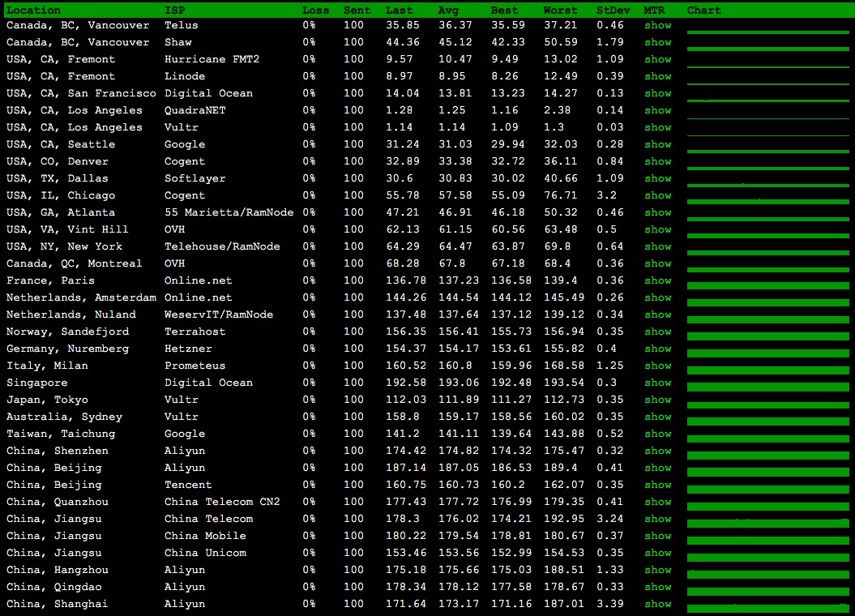
Task: Select the '55 Marietta/RamNode' ISP cell
Action: 229,212
